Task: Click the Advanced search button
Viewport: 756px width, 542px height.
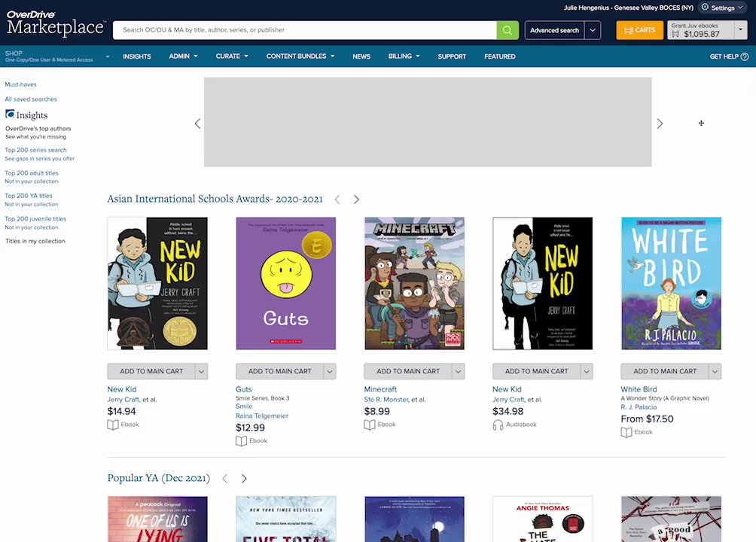Action: tap(554, 30)
